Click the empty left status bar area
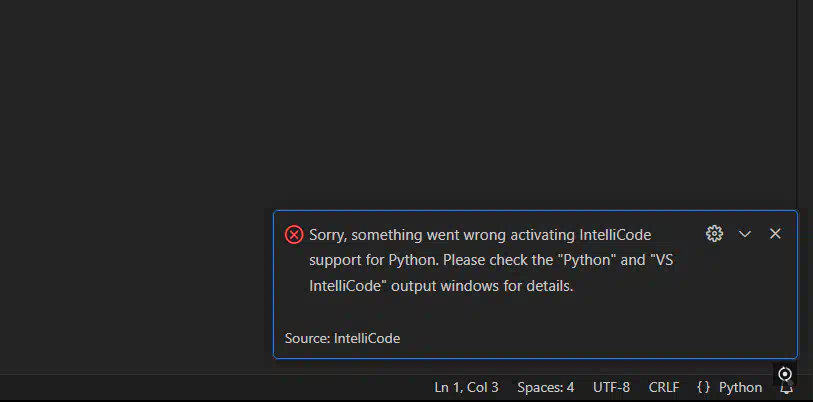This screenshot has height=402, width=813. coord(207,387)
